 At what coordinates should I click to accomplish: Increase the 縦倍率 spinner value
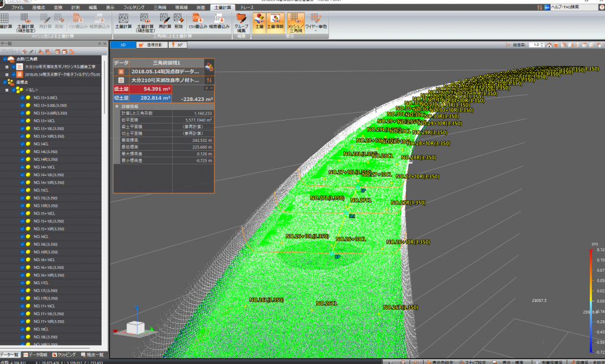tap(542, 44)
